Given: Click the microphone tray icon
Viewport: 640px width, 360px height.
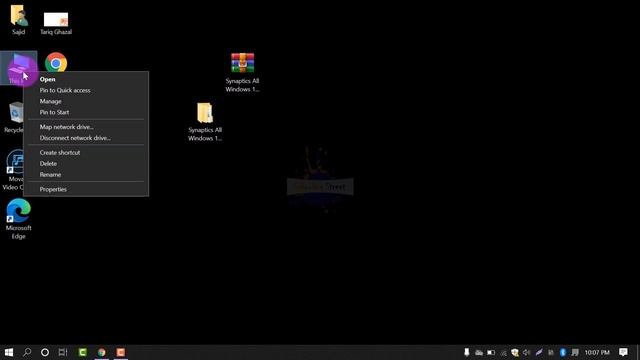Looking at the screenshot, I should click(467, 352).
